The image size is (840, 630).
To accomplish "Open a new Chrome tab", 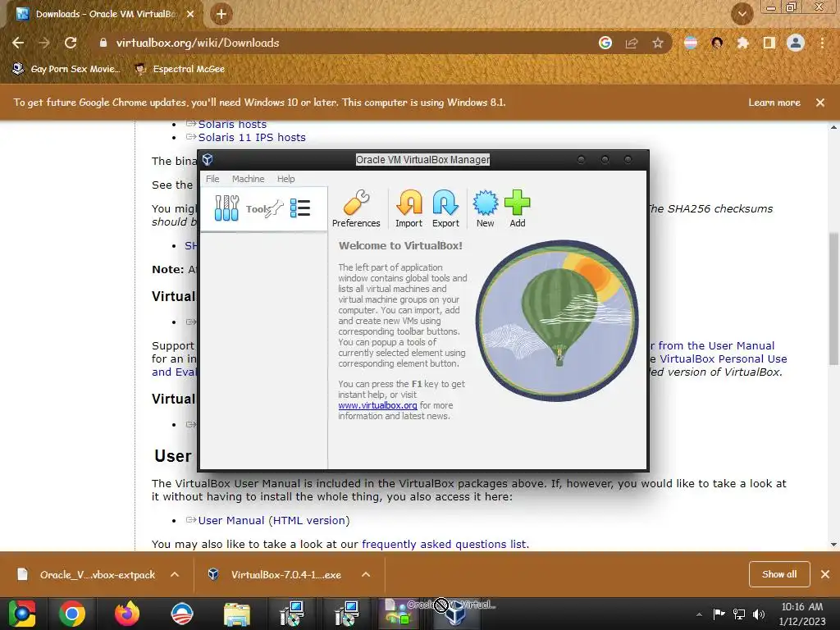I will tap(221, 14).
